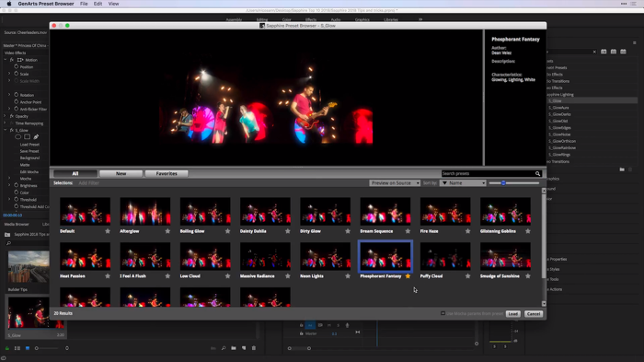Expand the Opacity effect
644x362 pixels.
[6, 116]
